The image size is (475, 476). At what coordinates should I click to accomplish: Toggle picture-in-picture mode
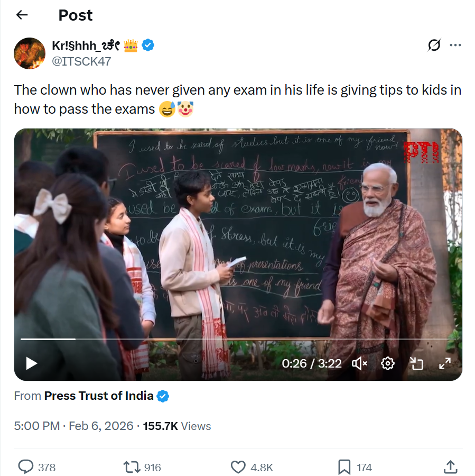(417, 363)
